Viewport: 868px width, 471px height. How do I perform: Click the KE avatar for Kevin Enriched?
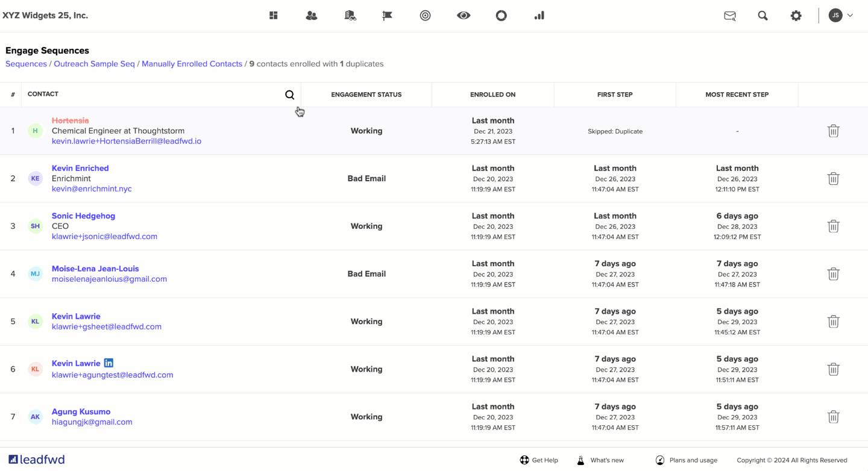click(35, 178)
